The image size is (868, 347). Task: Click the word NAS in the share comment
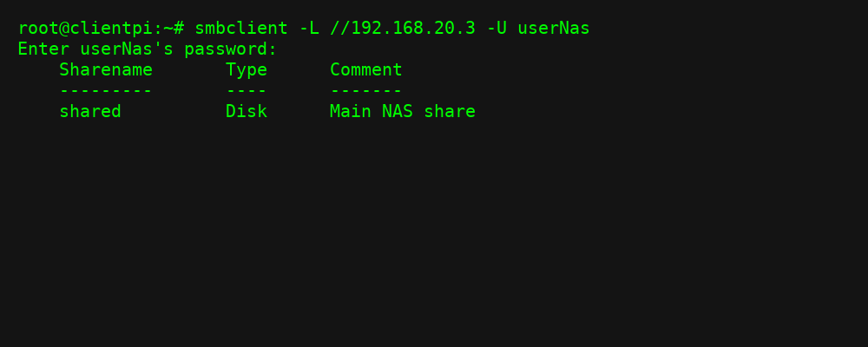coord(398,111)
